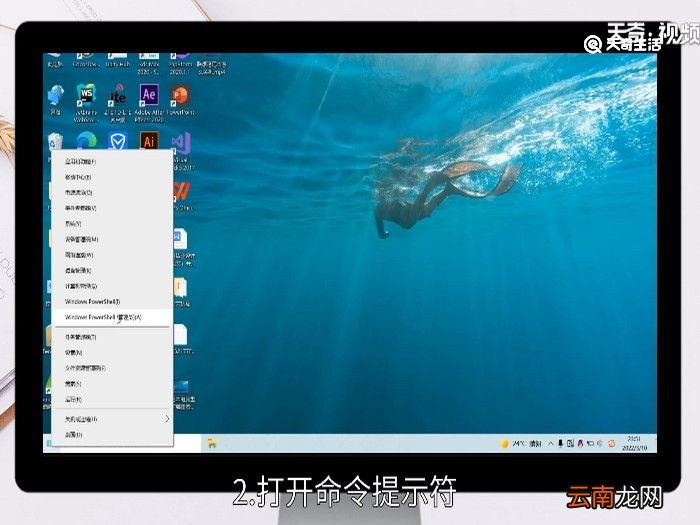Click the red round tray icon
700x525 pixels.
click(611, 443)
